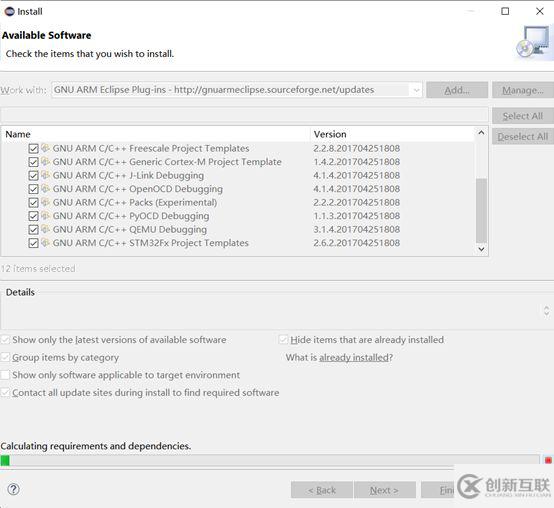Click the install wizard disc banner image
The image size is (554, 508).
(x=534, y=42)
